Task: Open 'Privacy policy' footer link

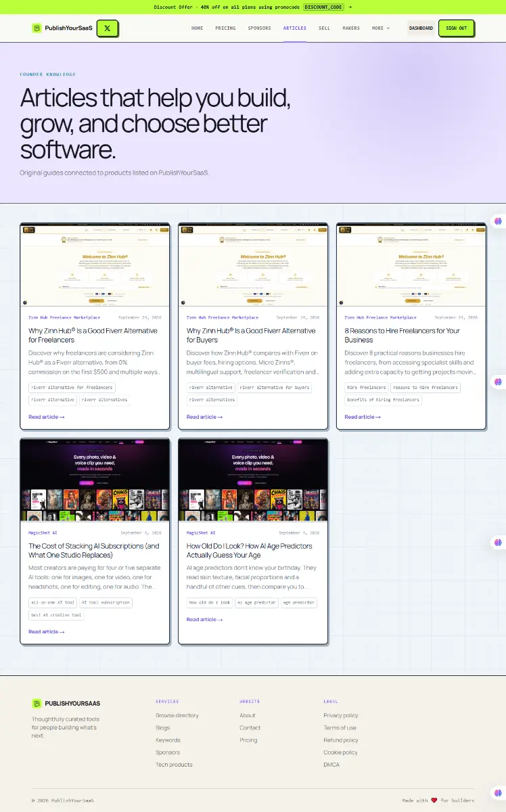Action: pos(341,715)
